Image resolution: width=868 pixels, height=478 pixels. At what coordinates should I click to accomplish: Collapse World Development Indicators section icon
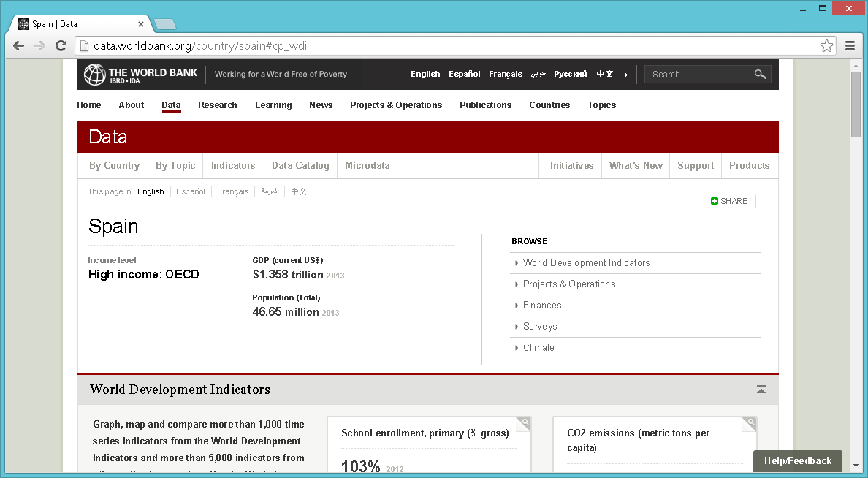[x=761, y=390]
